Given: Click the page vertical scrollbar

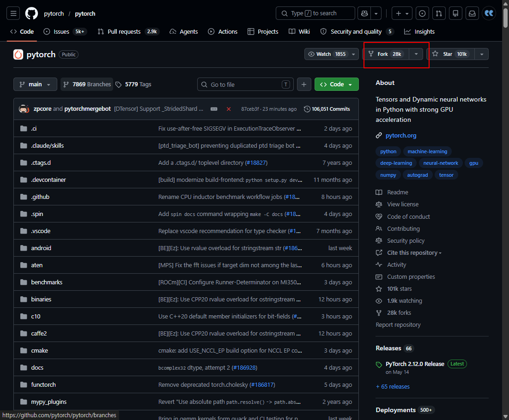Looking at the screenshot, I should point(505,18).
